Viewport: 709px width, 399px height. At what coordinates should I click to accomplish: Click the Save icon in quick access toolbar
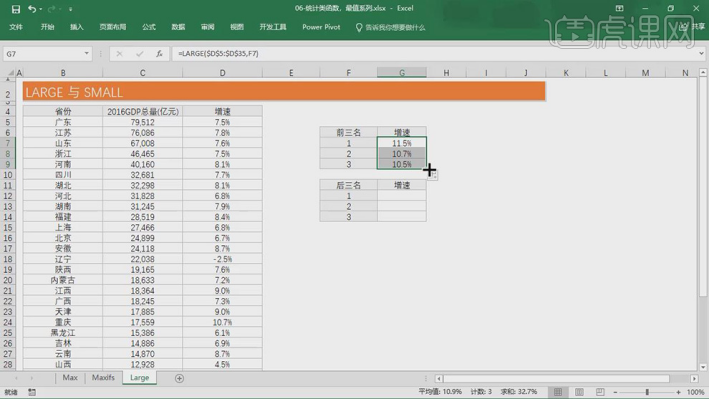(x=16, y=9)
